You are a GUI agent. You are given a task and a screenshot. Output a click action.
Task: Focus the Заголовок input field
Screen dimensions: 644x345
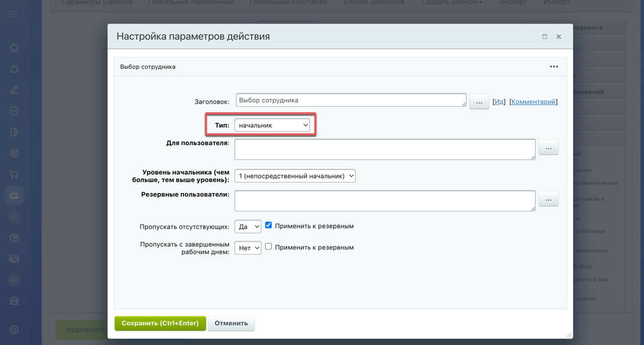(351, 100)
